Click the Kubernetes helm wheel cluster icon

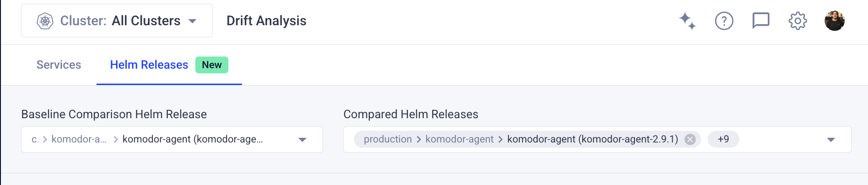pyautogui.click(x=45, y=21)
